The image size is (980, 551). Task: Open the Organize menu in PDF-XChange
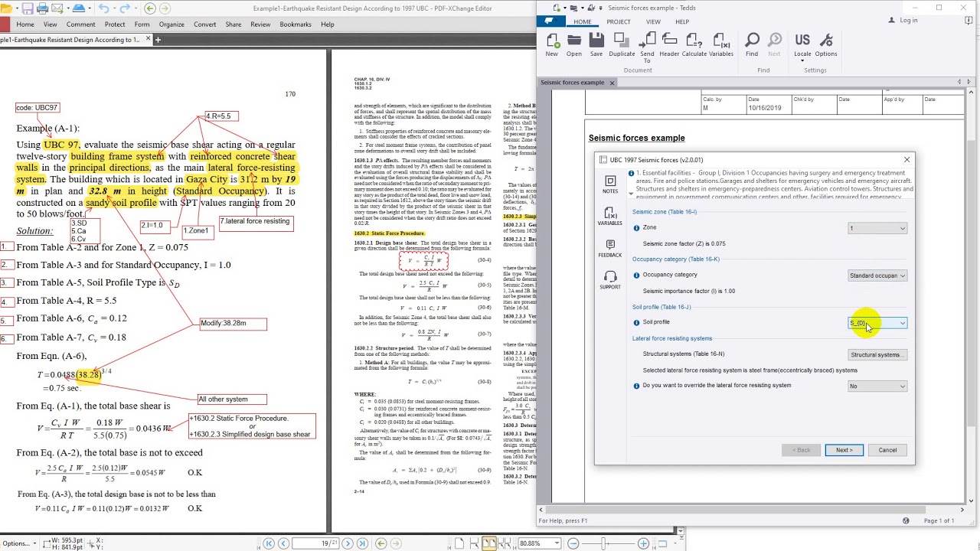(171, 24)
